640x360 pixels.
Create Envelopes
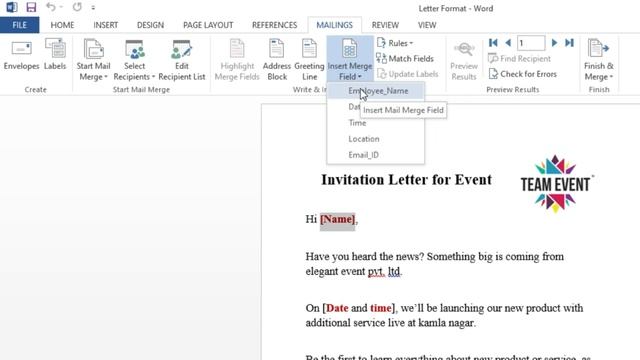coord(21,55)
